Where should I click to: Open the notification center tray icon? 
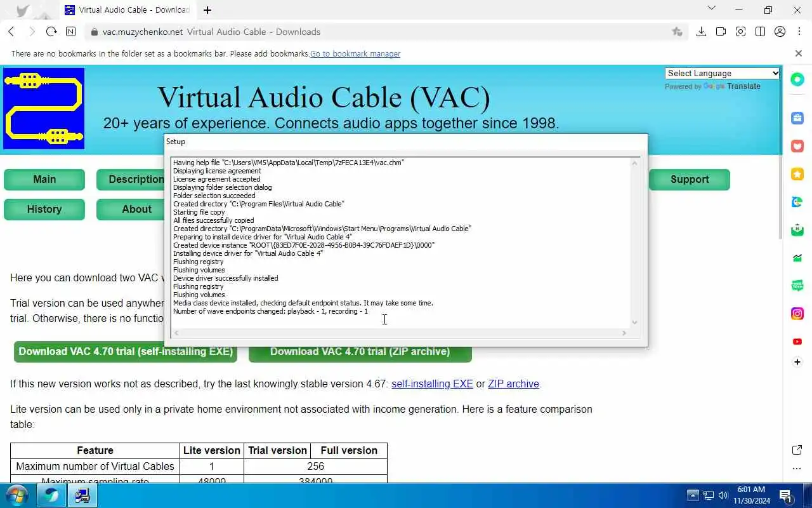pyautogui.click(x=786, y=495)
